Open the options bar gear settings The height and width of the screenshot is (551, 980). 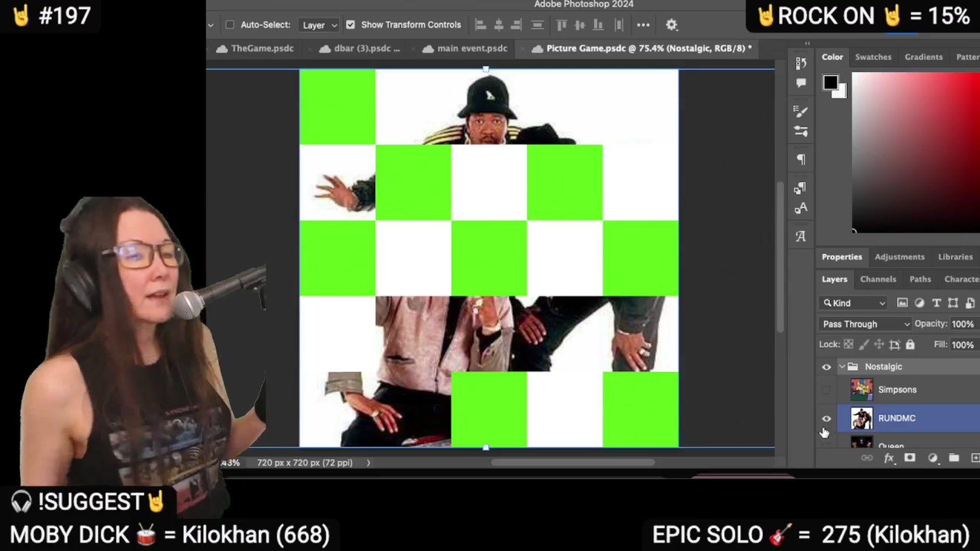pyautogui.click(x=672, y=24)
